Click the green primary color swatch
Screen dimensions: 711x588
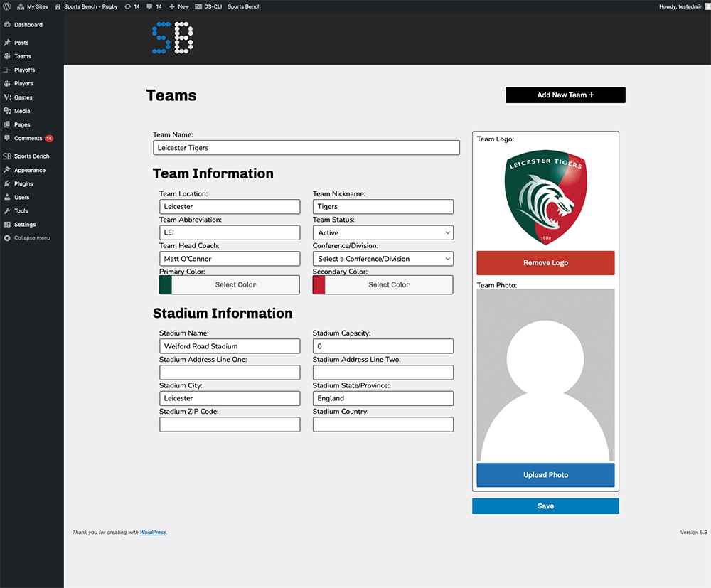166,284
